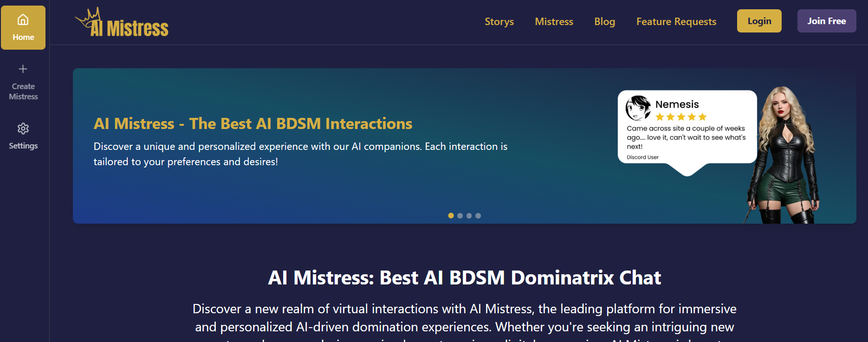Click the five-star rating in review
Image resolution: width=868 pixels, height=342 pixels.
coord(681,117)
